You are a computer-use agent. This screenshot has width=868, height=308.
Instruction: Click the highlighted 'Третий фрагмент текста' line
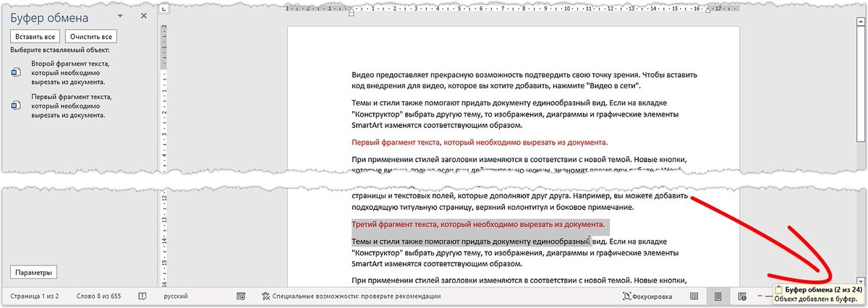point(478,224)
